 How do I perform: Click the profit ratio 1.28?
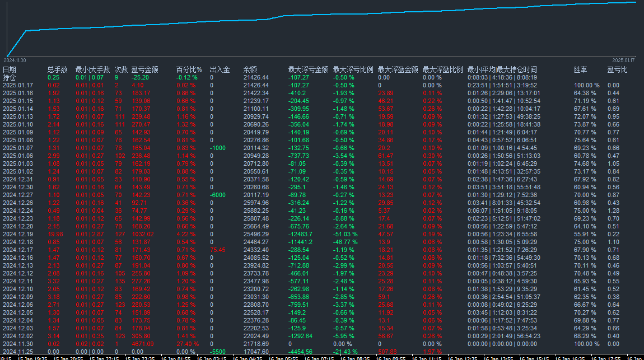click(614, 211)
